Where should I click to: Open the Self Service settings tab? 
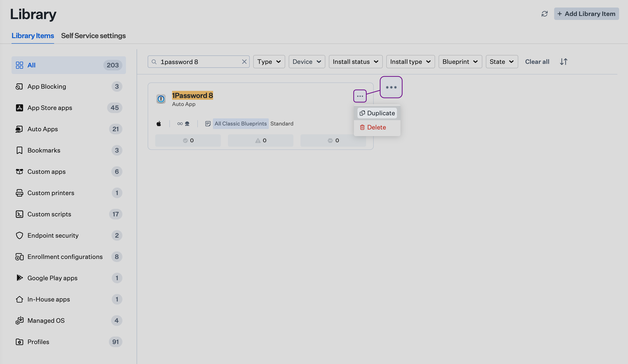pos(93,36)
